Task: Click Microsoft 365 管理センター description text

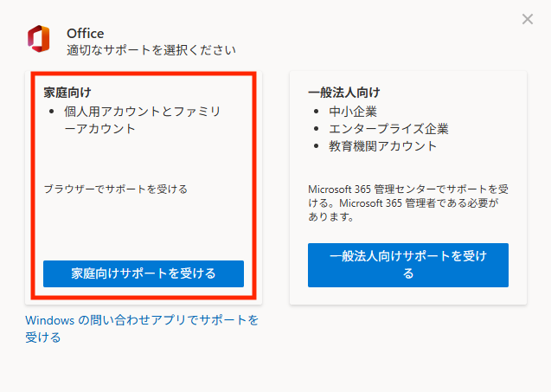Action: (x=408, y=202)
